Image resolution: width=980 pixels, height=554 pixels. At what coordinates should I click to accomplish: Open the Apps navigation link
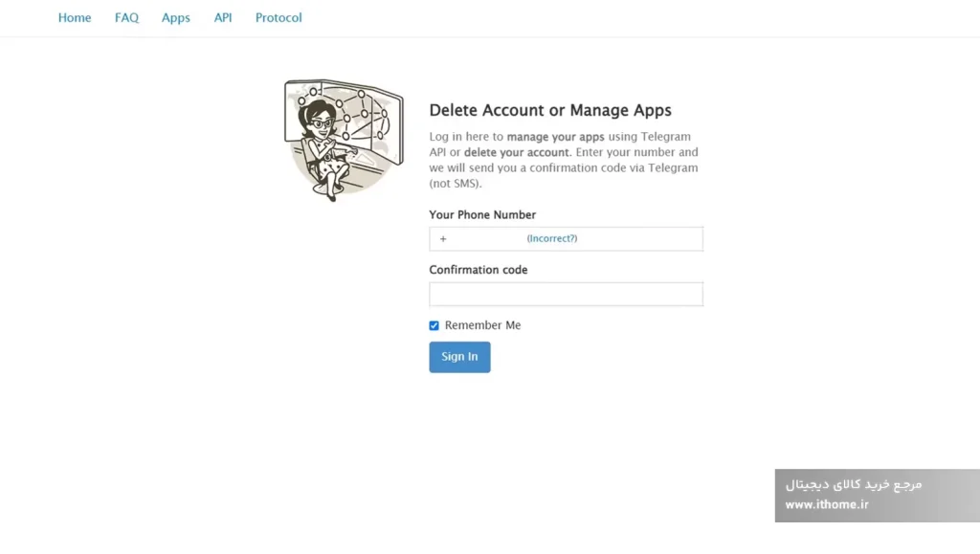[x=176, y=18]
